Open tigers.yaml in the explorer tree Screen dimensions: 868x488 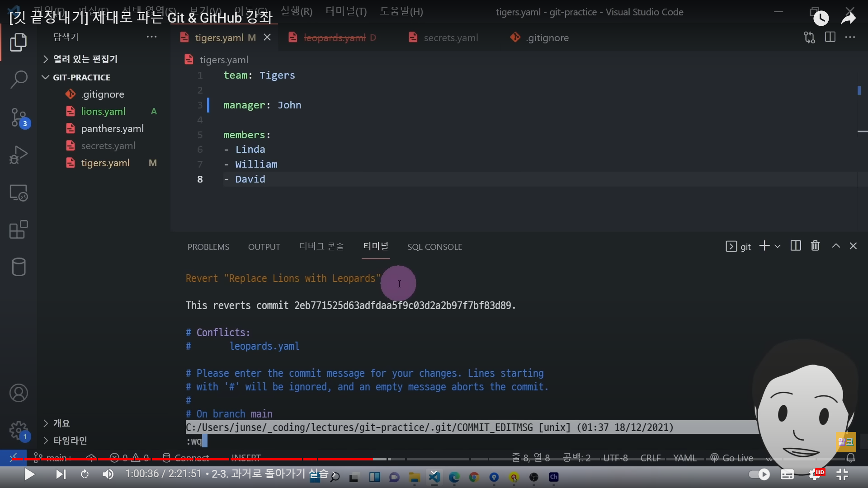pos(105,163)
